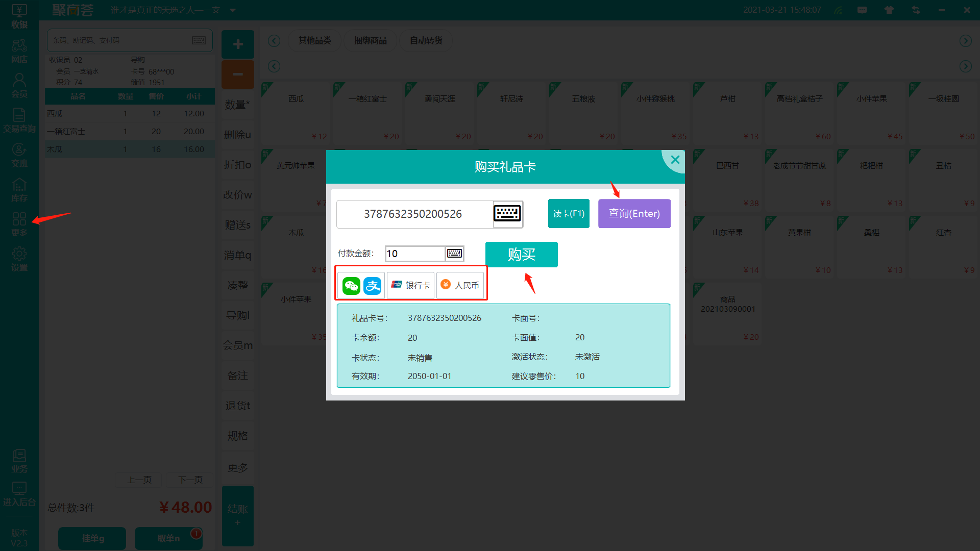Screen dimensions: 980x551
Task: Open the 库存 inventory sidebar icon
Action: [x=19, y=190]
